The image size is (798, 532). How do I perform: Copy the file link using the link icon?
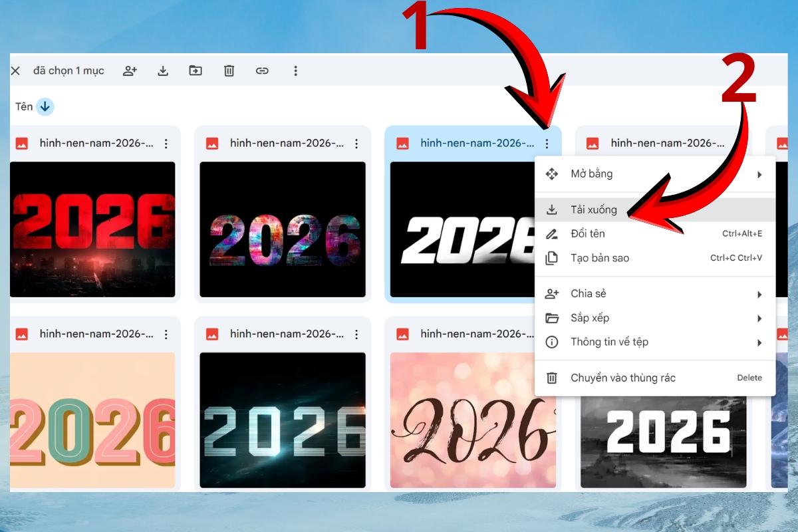pyautogui.click(x=262, y=70)
